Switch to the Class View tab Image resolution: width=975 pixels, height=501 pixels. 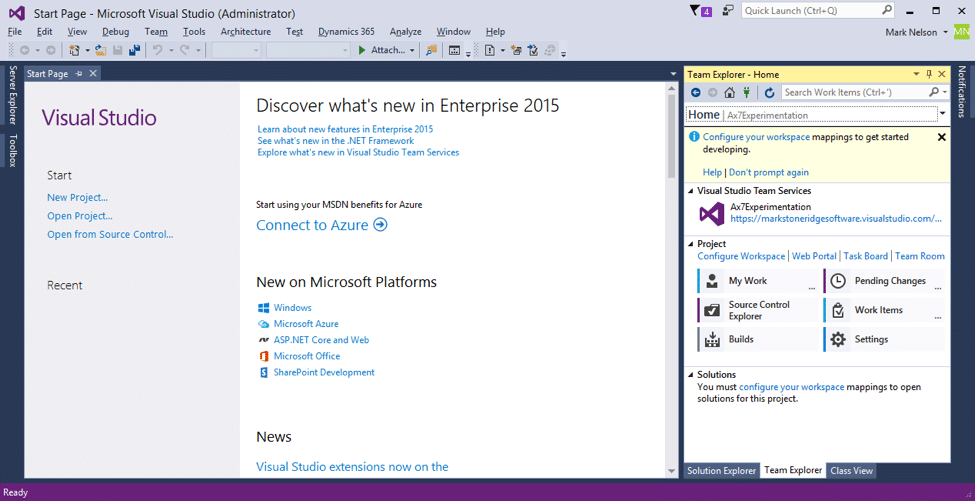coord(851,471)
